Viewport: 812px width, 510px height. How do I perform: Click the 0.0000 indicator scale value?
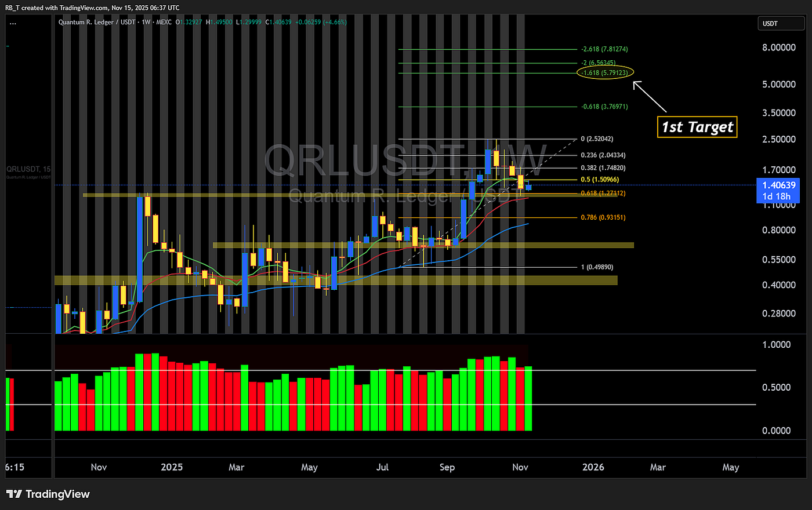pos(776,431)
